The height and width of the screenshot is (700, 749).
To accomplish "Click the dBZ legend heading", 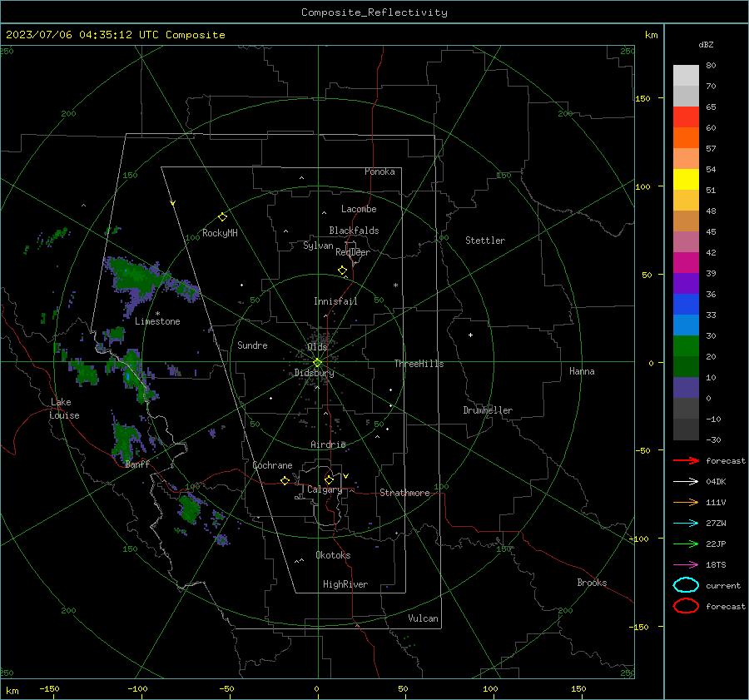I will [706, 45].
